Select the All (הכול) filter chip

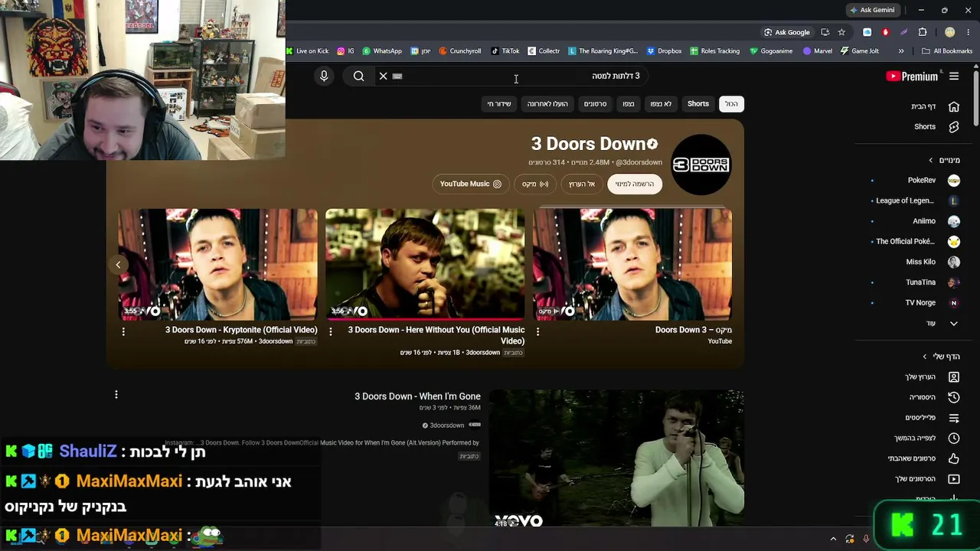point(732,104)
